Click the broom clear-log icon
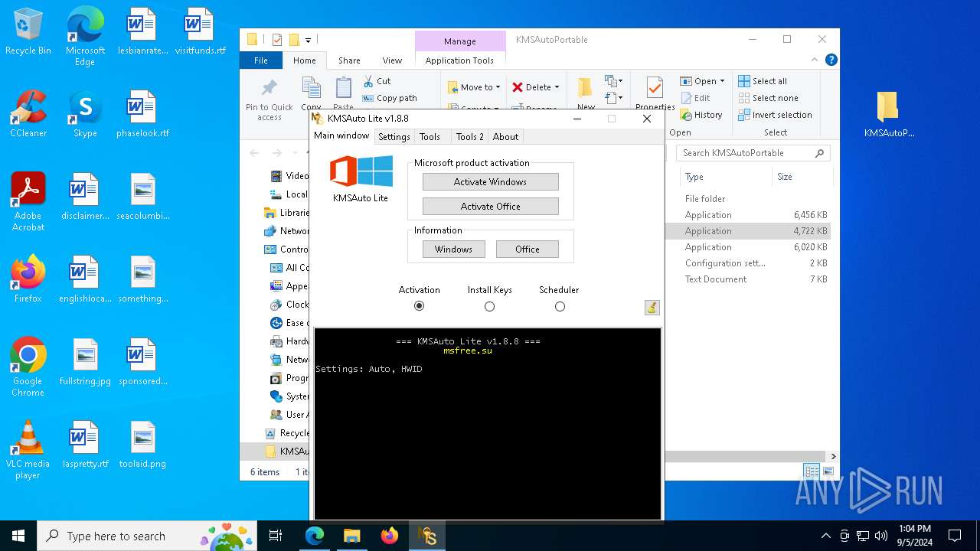This screenshot has height=551, width=980. click(x=652, y=307)
